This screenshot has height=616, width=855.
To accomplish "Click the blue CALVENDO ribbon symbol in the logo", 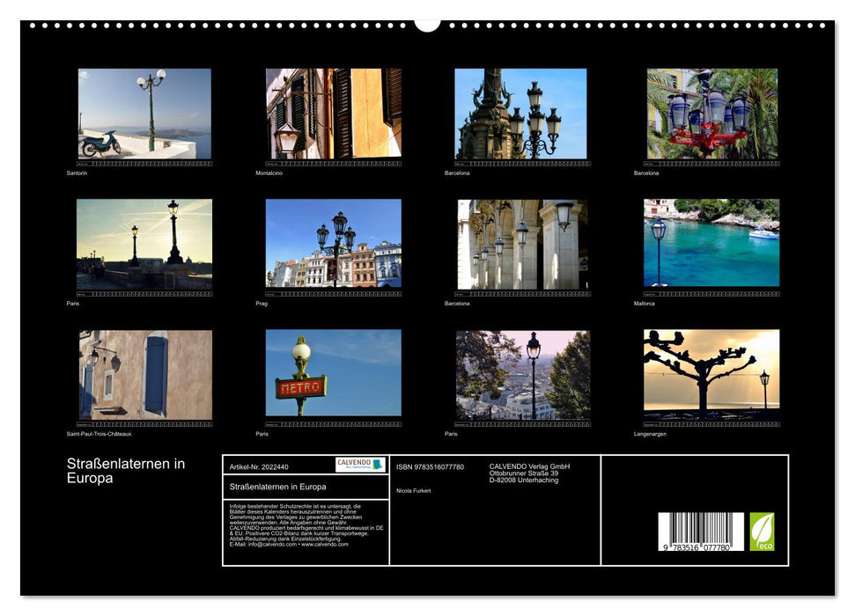I will (377, 466).
